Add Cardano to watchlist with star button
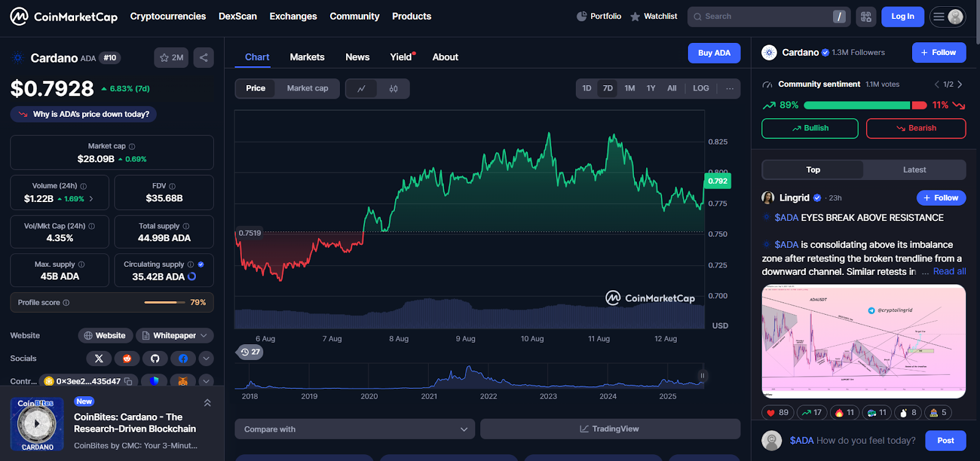Screen dimensions: 980x461 click(171, 58)
